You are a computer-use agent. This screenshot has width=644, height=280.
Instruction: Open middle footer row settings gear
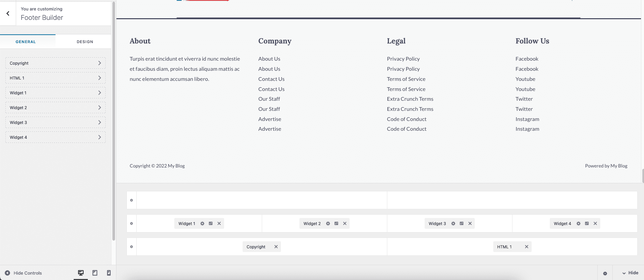coord(132,223)
